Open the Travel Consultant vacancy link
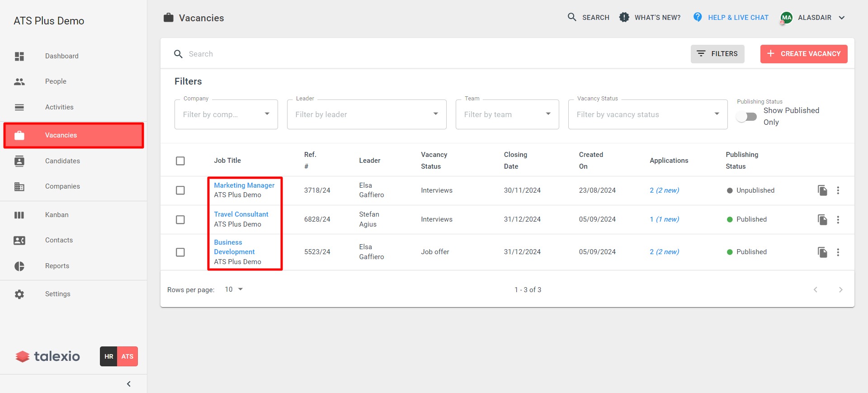This screenshot has width=868, height=393. 241,214
